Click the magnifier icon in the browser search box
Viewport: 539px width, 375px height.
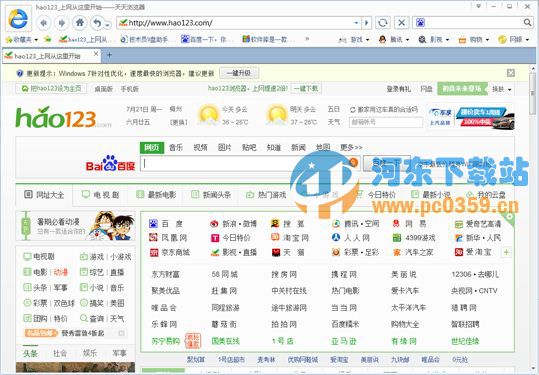[527, 23]
